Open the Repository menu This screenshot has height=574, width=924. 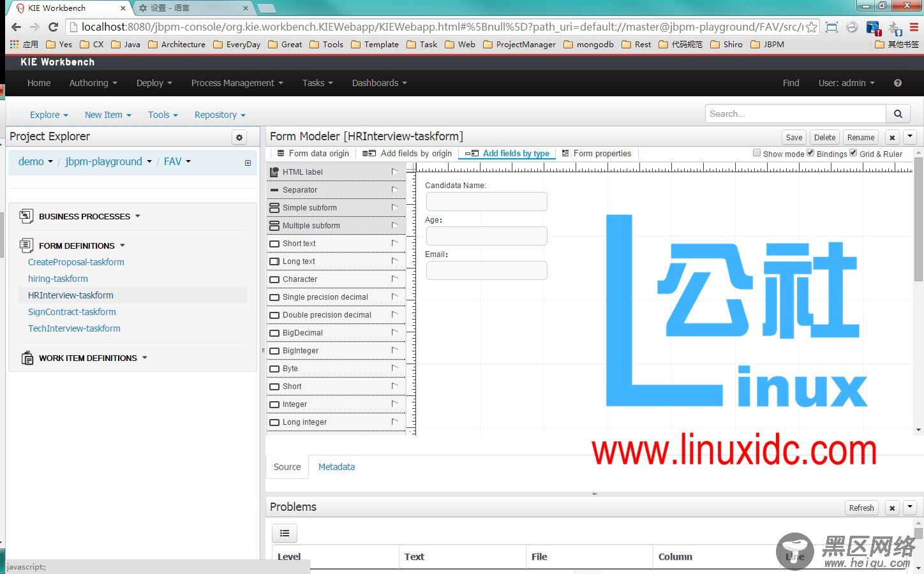[x=220, y=115]
